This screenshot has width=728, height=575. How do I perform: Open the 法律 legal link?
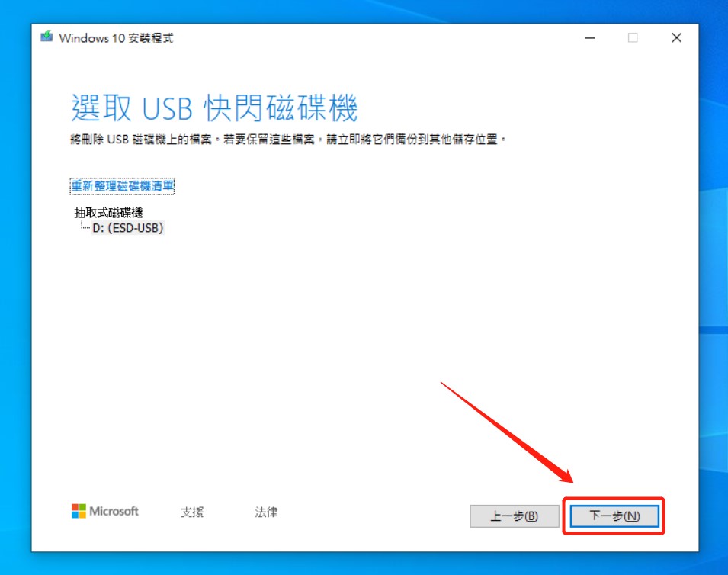tap(266, 512)
